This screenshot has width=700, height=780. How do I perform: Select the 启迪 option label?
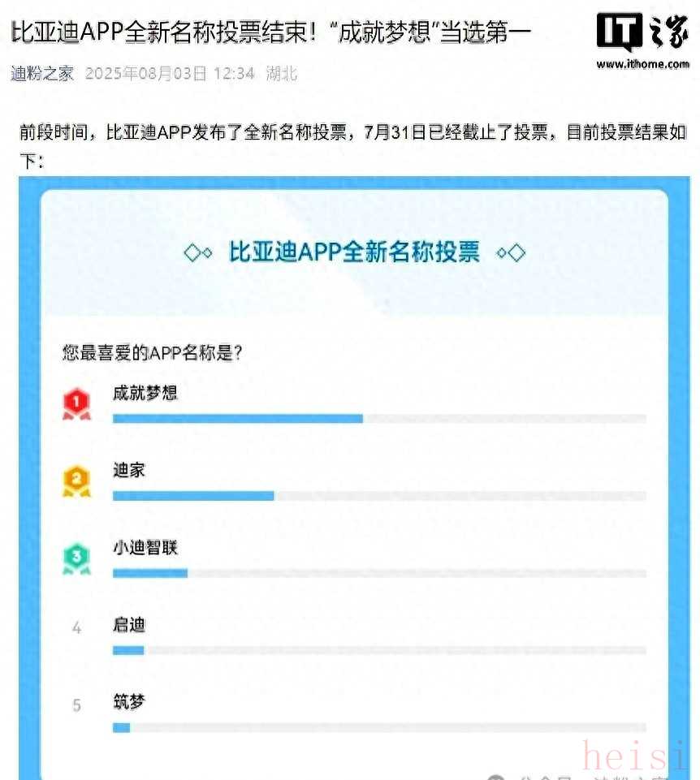coord(129,624)
